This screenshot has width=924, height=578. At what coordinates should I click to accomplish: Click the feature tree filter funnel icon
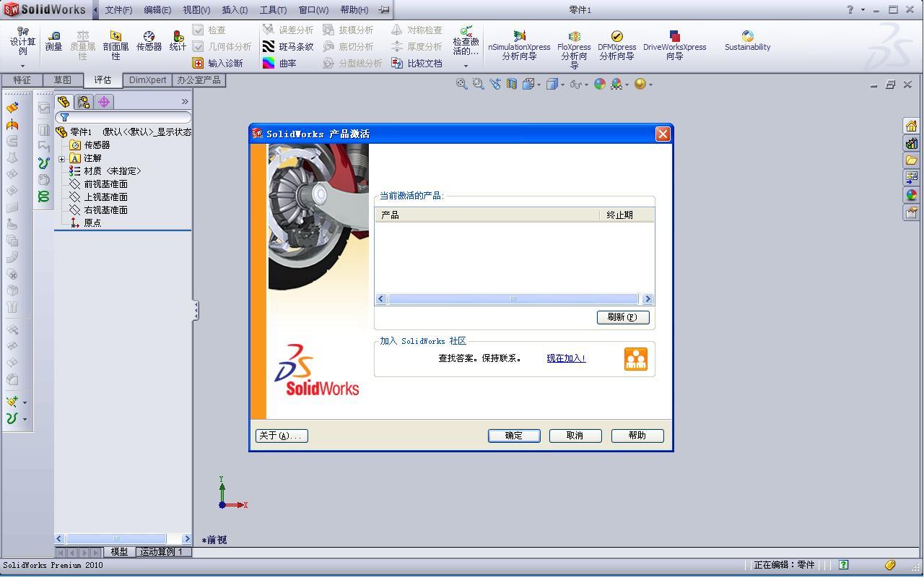click(x=64, y=117)
